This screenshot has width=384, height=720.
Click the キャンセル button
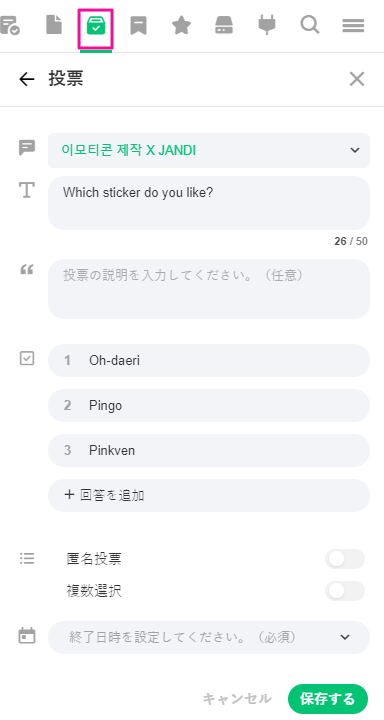coord(237,698)
